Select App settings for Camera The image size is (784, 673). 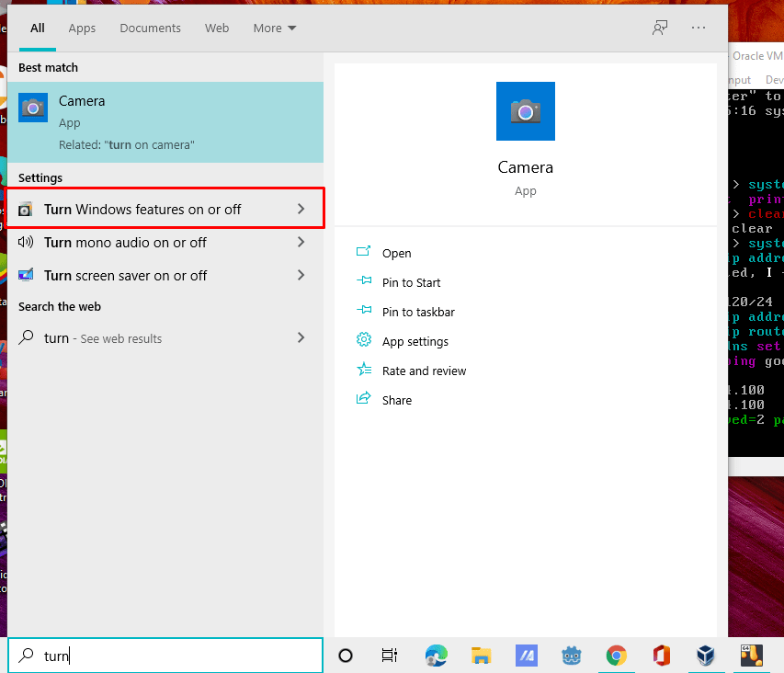415,342
